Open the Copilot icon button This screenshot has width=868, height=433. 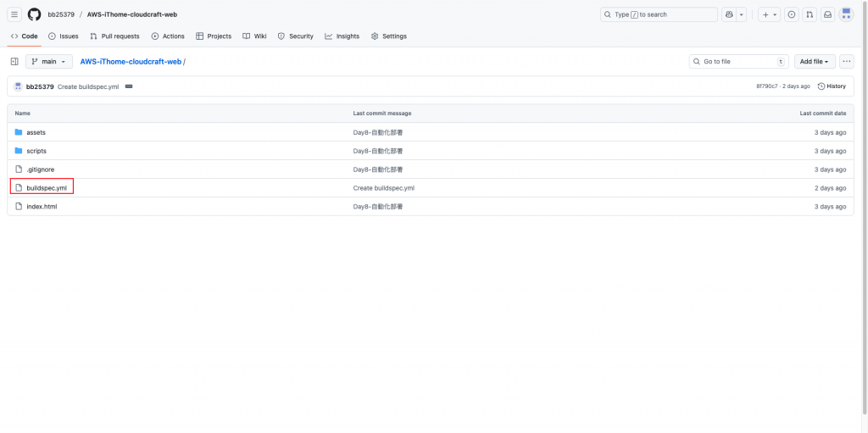tap(729, 14)
